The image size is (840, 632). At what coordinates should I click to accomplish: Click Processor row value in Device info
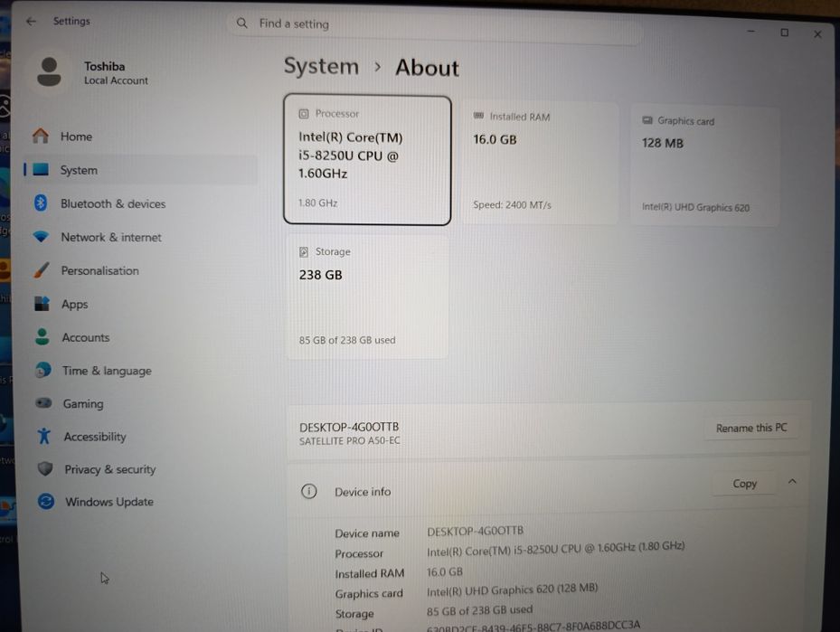click(555, 549)
